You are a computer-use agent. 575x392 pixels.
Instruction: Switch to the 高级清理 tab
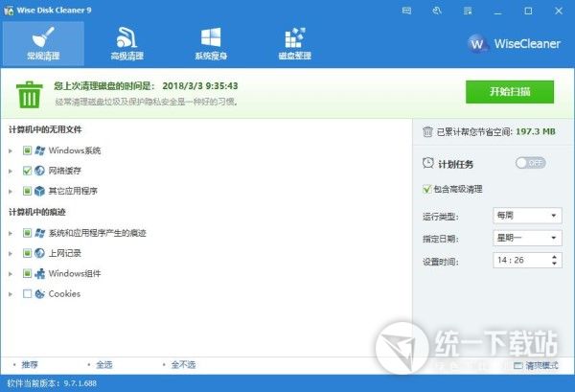tap(126, 42)
